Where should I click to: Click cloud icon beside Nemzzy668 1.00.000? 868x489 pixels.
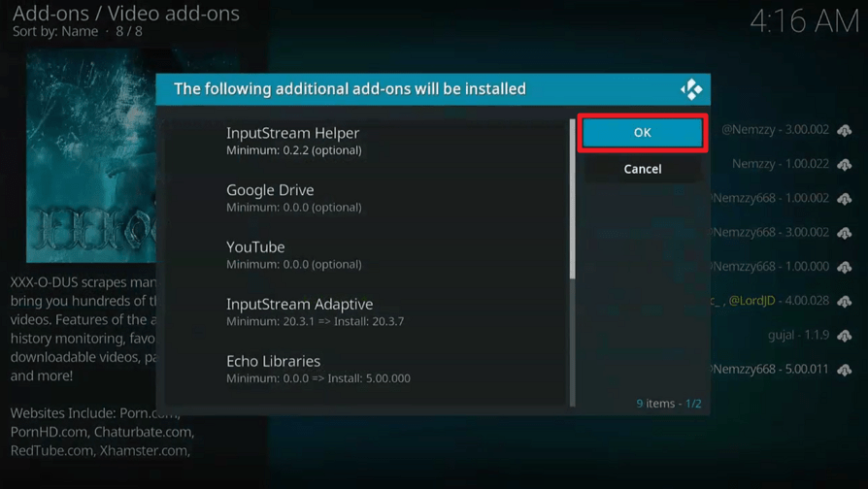point(844,267)
